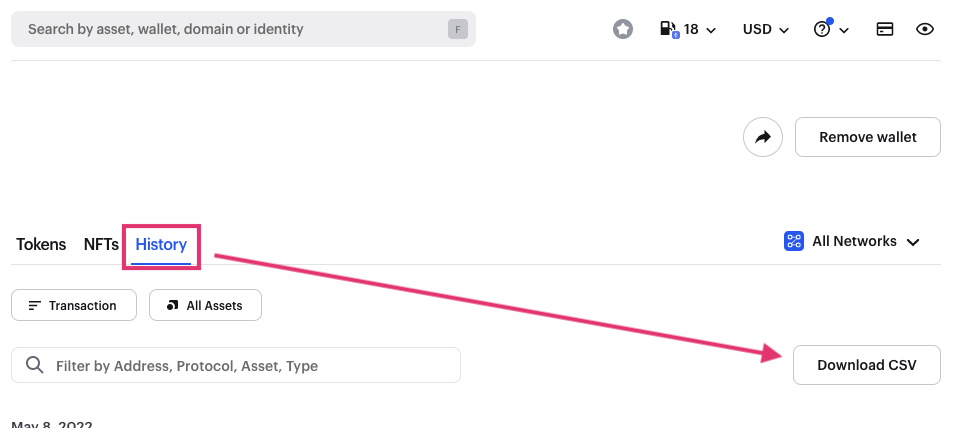Viewport: 963px width, 428px height.
Task: Click the Download CSV button
Action: (867, 365)
